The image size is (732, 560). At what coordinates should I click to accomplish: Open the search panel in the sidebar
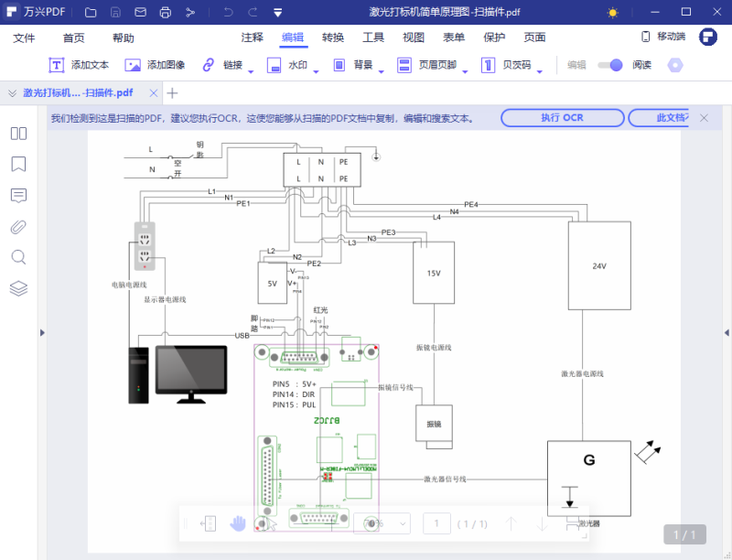pos(18,257)
